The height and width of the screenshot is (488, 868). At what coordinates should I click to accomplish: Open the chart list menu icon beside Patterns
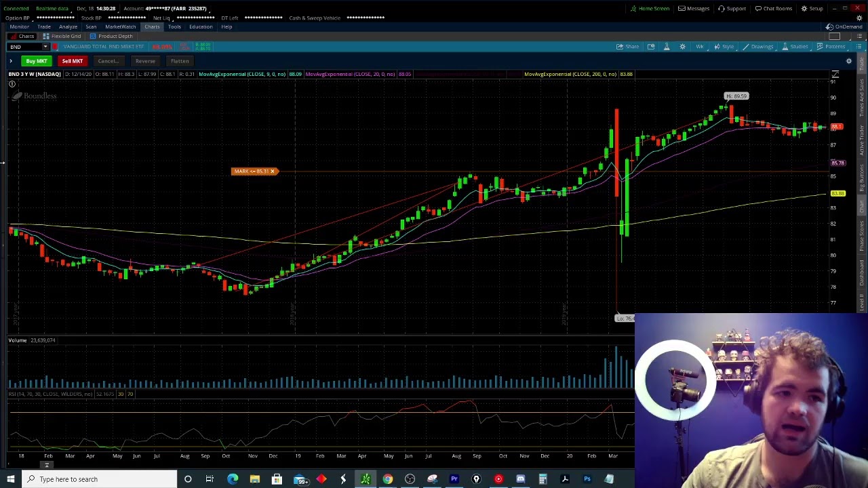[x=859, y=46]
